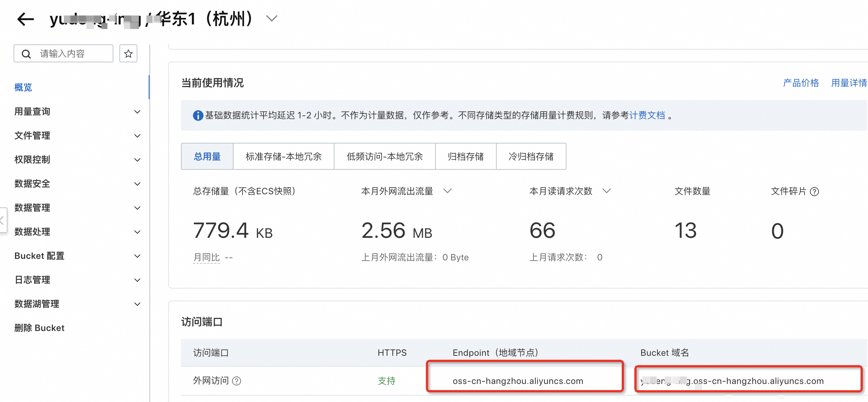Click the 支持 HTTPS status text

click(x=387, y=381)
